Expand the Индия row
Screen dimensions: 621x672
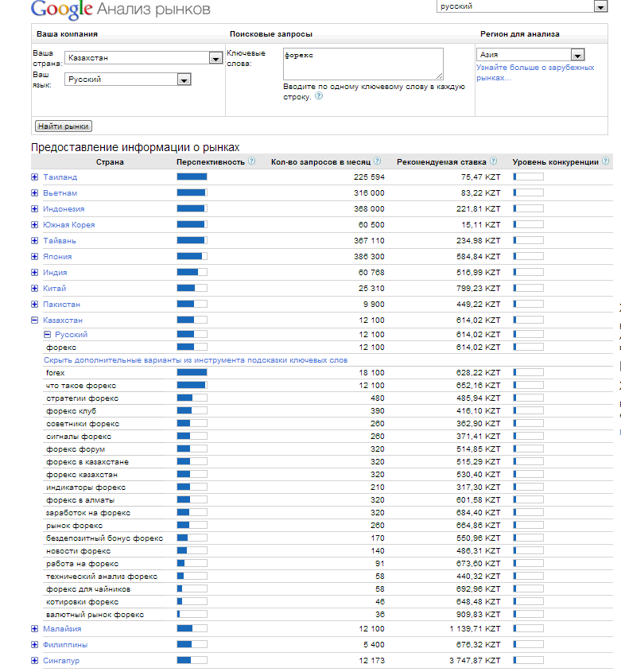[35, 272]
